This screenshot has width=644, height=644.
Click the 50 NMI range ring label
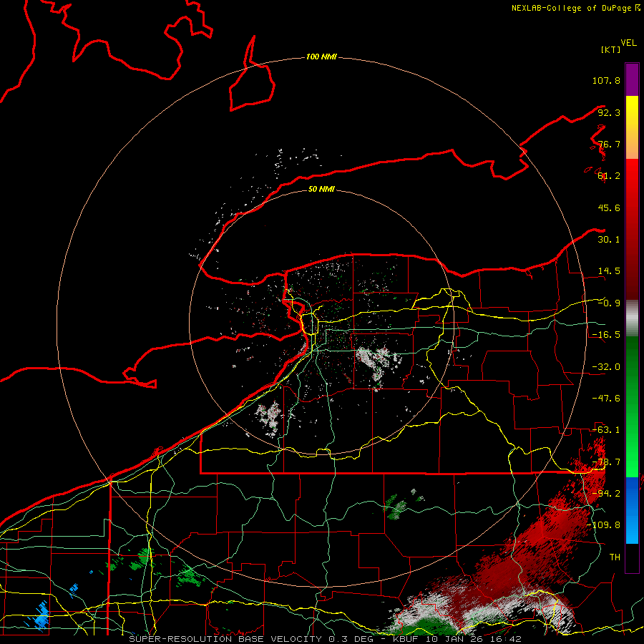[x=321, y=189]
